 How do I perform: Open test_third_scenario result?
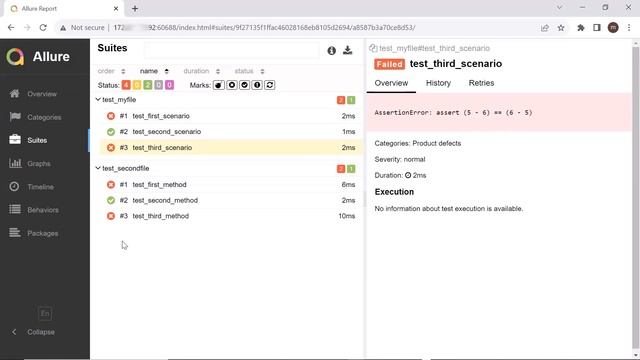(x=231, y=147)
